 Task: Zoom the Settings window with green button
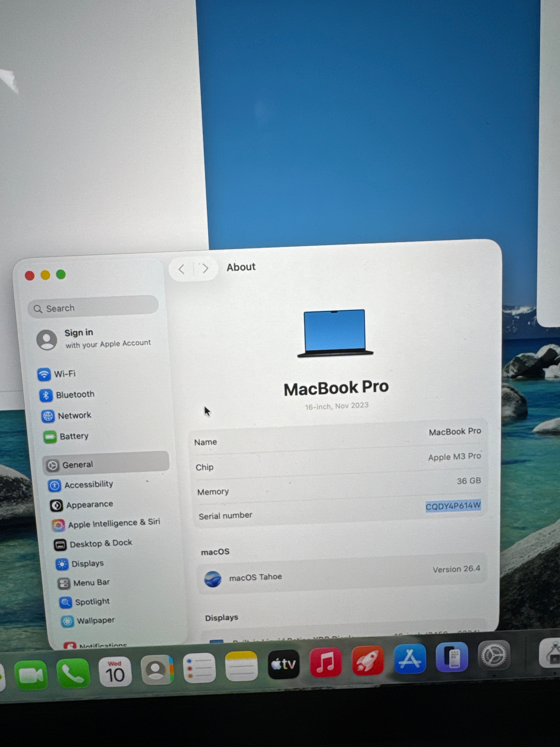[61, 275]
